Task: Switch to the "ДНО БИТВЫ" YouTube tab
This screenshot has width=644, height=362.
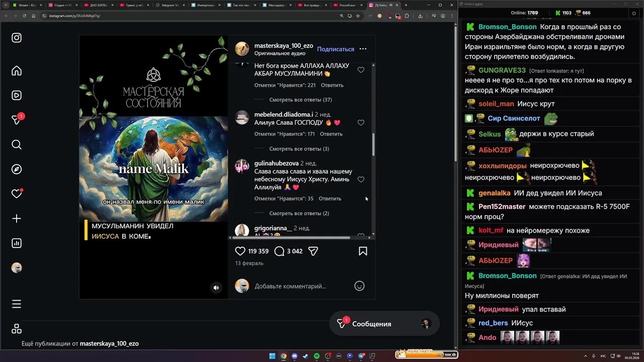Action: pyautogui.click(x=99, y=5)
